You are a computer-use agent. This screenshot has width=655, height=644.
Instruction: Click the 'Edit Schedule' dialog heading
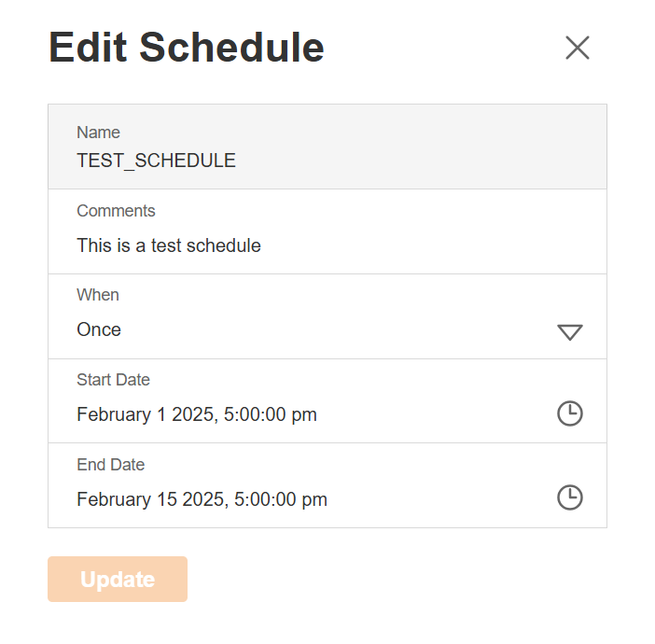[187, 48]
